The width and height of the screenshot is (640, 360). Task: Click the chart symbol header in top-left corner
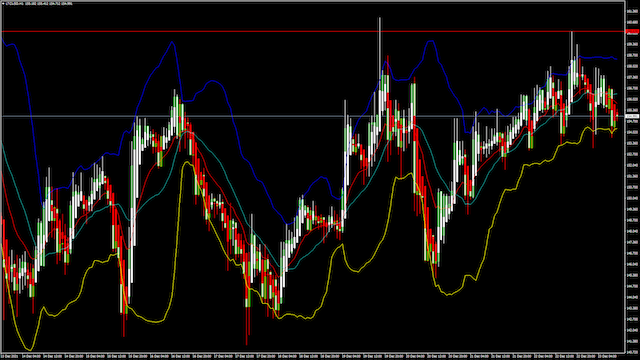coord(38,3)
